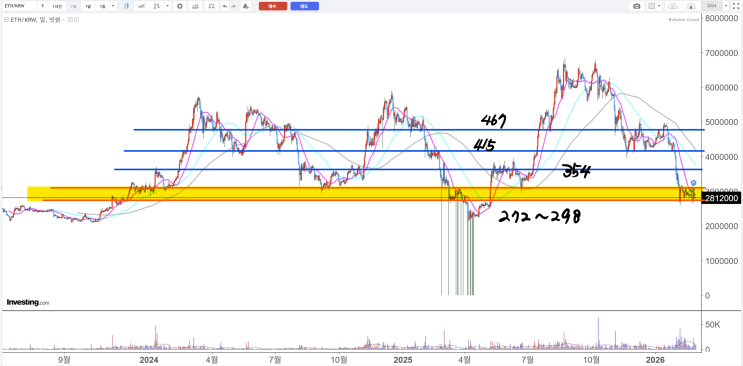This screenshot has height=366, width=743.
Task: Click the balance scale icon
Action: (211, 6)
